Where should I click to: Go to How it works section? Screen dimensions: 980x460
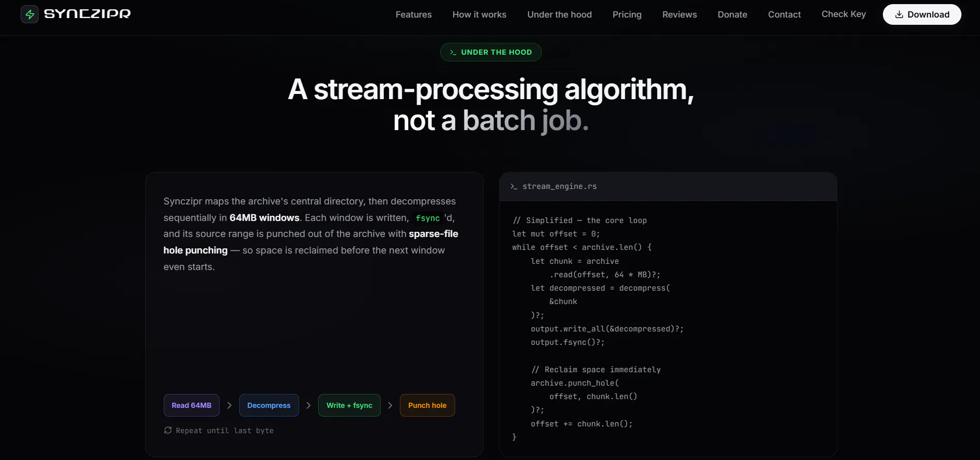pyautogui.click(x=479, y=14)
